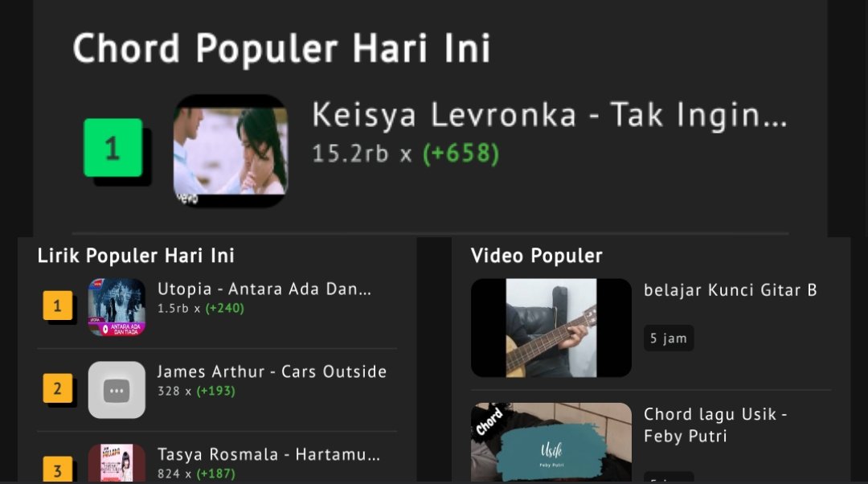Click the +658 view count
868x484 pixels.
(461, 154)
